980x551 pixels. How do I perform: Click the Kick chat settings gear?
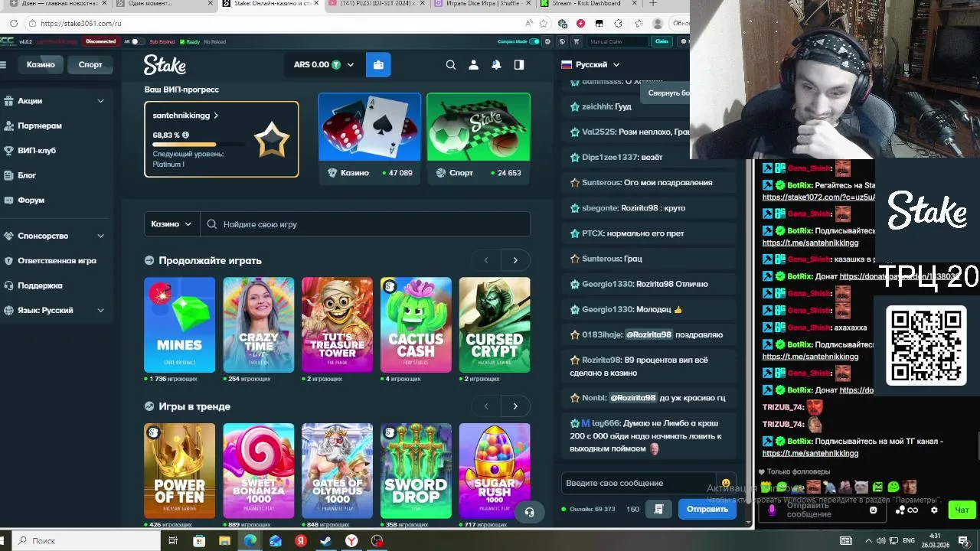coord(934,510)
